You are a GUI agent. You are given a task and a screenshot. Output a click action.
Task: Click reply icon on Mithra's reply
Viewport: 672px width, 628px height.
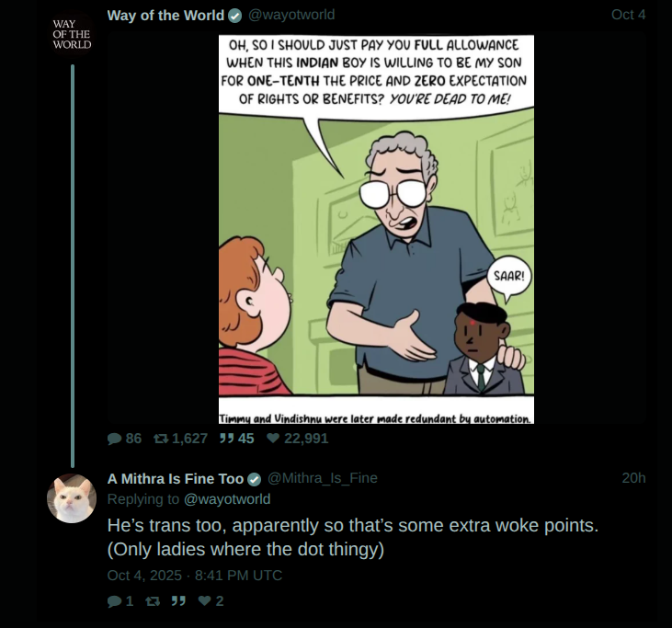coord(120,601)
